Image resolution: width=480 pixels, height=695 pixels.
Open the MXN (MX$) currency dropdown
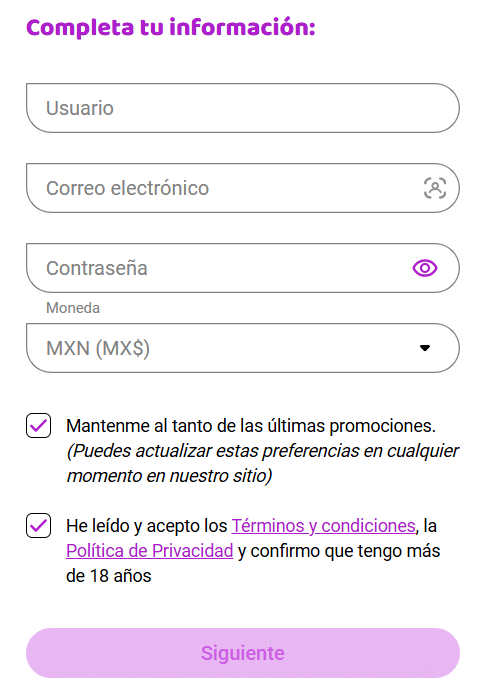pyautogui.click(x=243, y=348)
